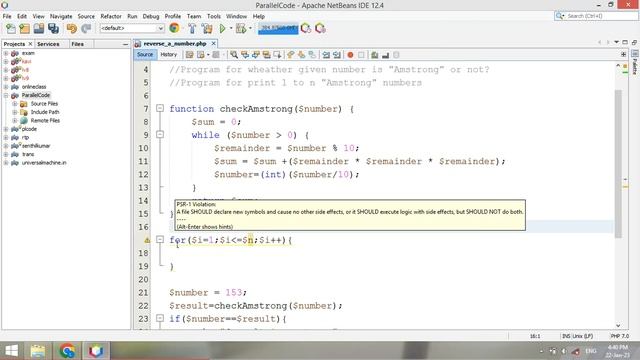Viewport: 640px width, 360px height.
Task: Open File Explorer from the taskbar
Action: point(38,351)
